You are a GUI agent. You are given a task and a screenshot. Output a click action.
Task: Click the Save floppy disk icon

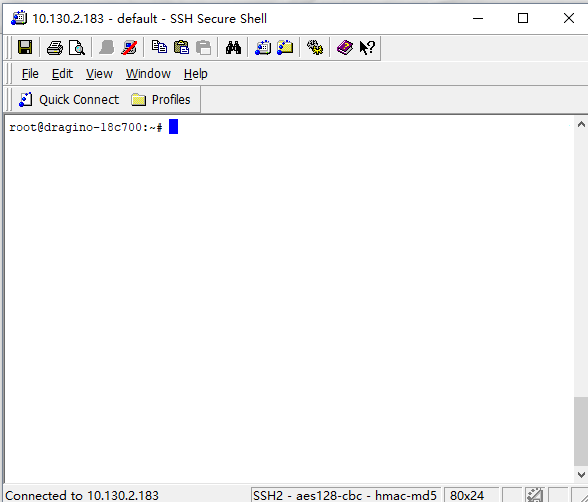click(25, 48)
